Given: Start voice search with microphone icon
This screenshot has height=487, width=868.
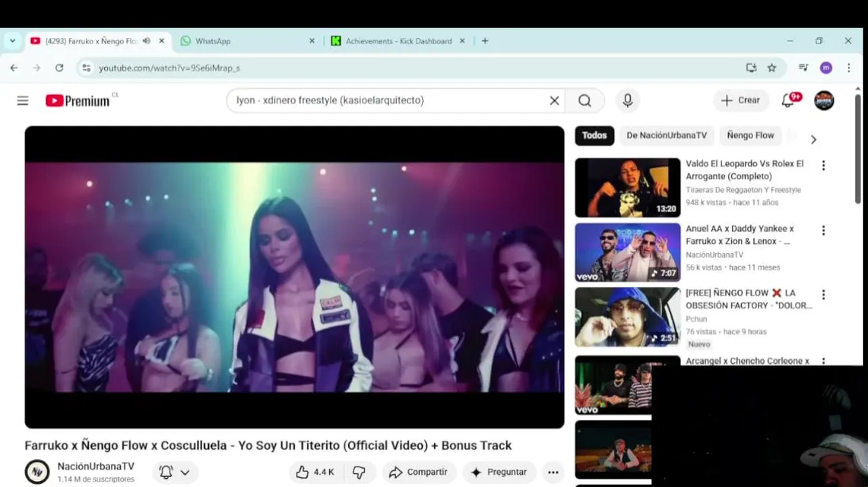Looking at the screenshot, I should point(627,101).
